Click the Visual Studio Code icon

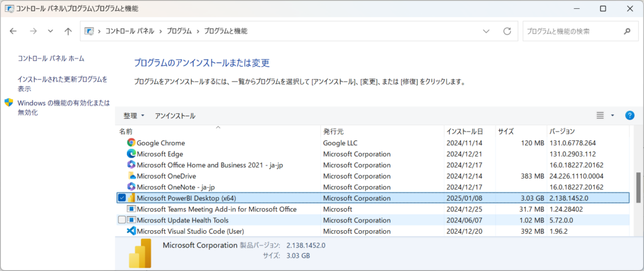131,231
